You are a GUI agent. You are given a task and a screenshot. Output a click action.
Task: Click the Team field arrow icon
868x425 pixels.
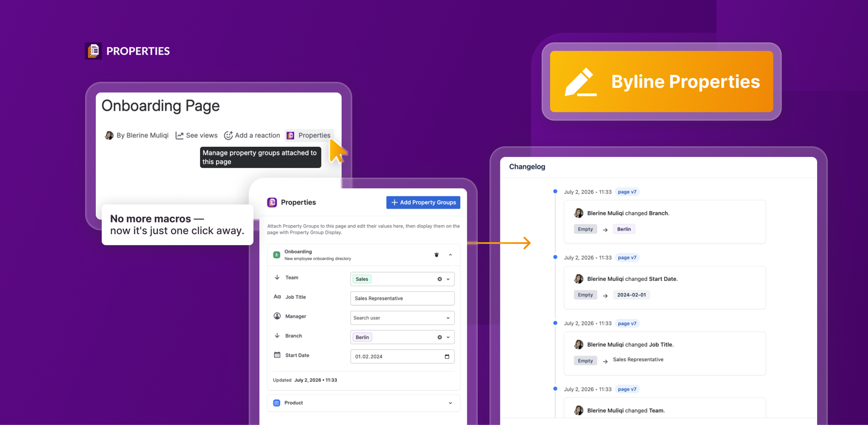[277, 278]
